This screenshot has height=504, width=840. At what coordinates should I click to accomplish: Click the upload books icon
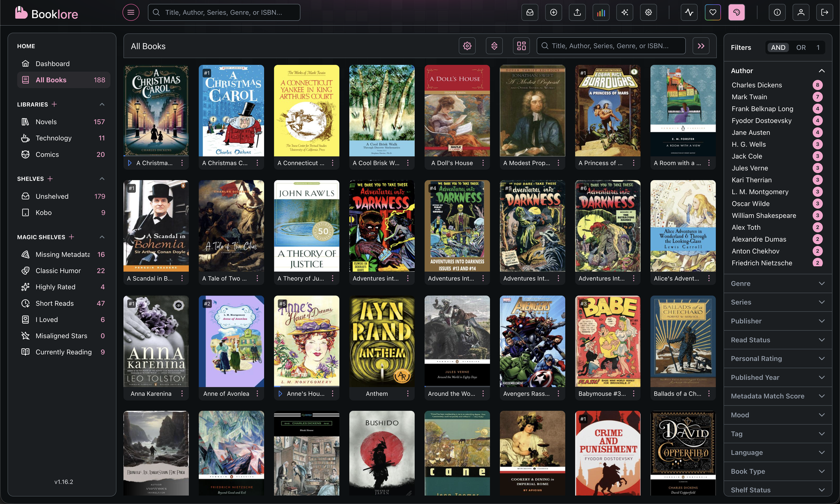577,12
